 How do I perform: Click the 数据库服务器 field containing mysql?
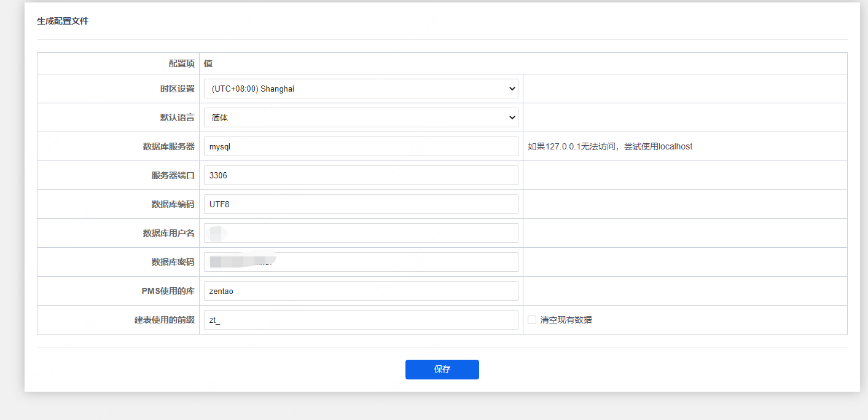361,146
